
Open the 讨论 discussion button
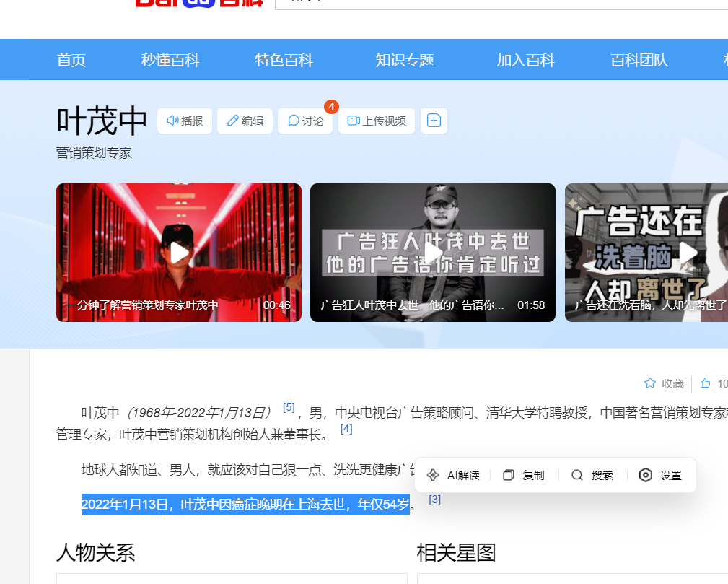tap(305, 121)
